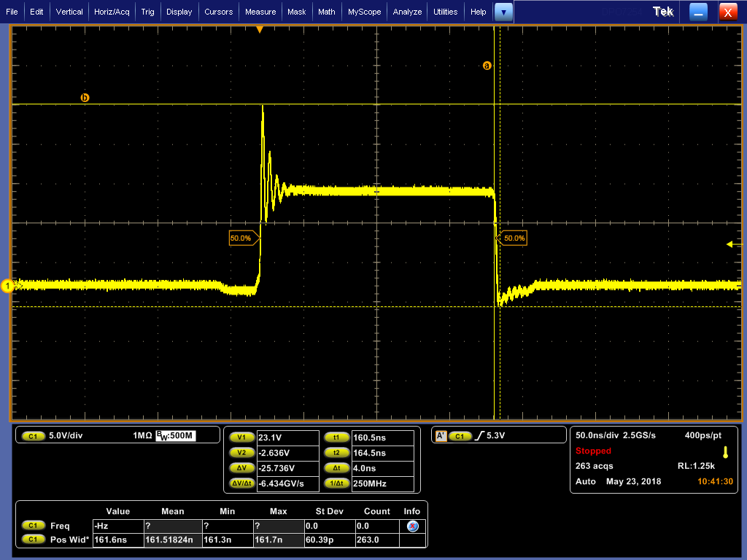Viewport: 747px width, 560px height.
Task: Select the C1 badge next to Pos Wid
Action: pos(32,540)
